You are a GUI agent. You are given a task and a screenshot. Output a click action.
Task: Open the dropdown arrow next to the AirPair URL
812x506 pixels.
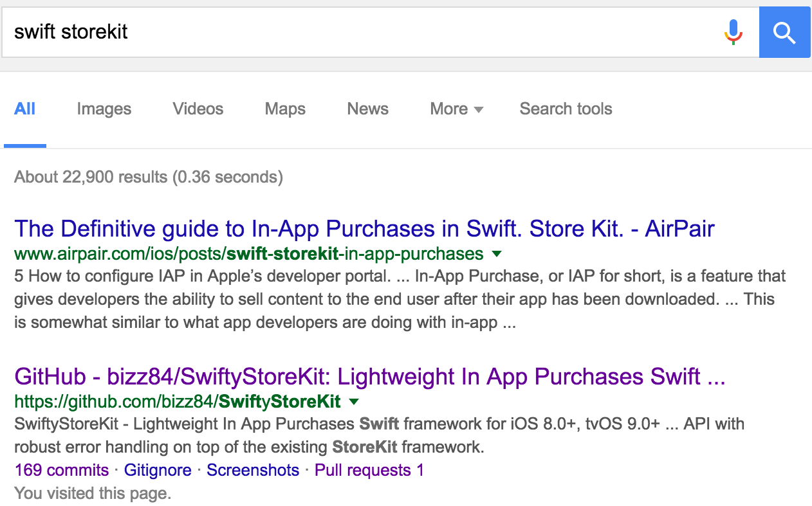click(x=496, y=254)
